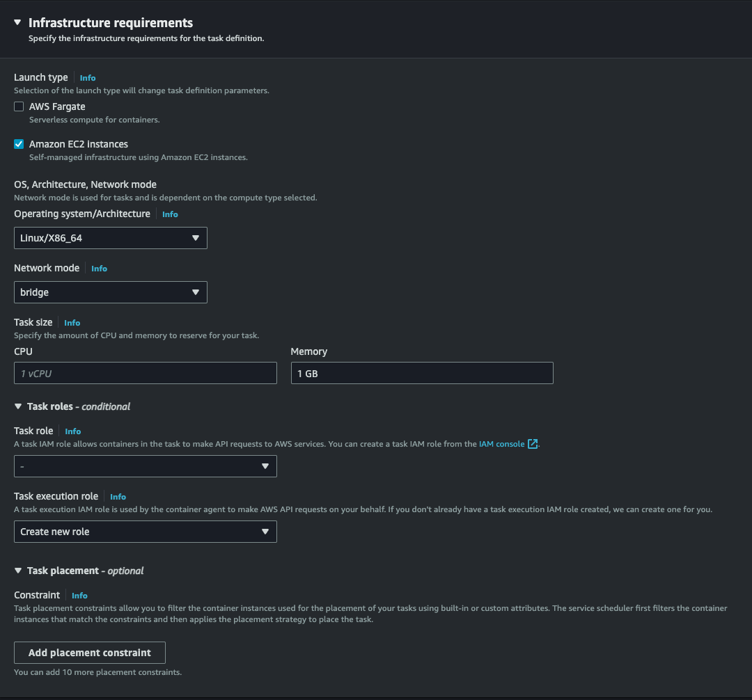The width and height of the screenshot is (752, 700).
Task: Click the Memory input field
Action: click(x=422, y=373)
